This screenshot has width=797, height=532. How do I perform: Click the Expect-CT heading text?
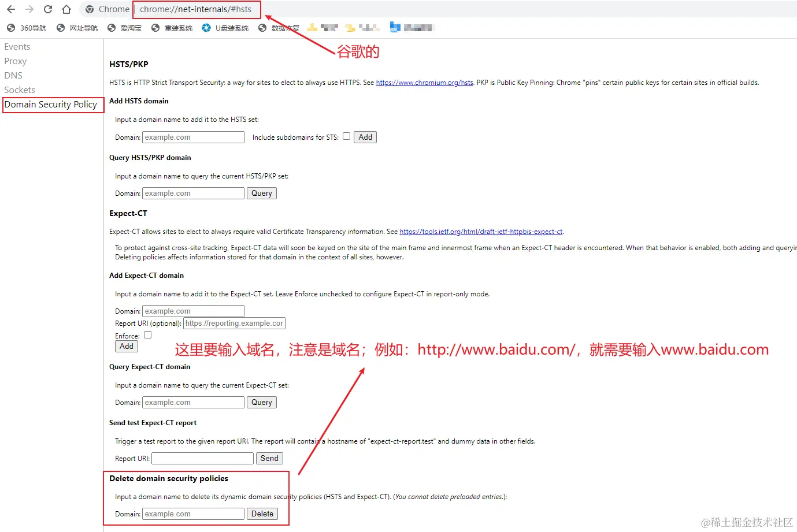pos(128,213)
